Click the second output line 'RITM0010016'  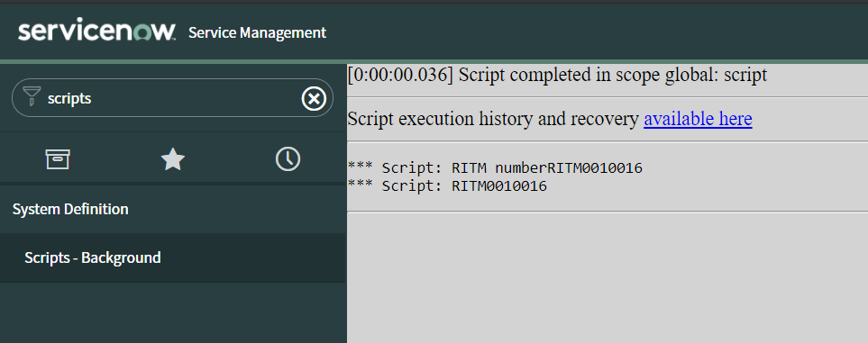tap(447, 186)
